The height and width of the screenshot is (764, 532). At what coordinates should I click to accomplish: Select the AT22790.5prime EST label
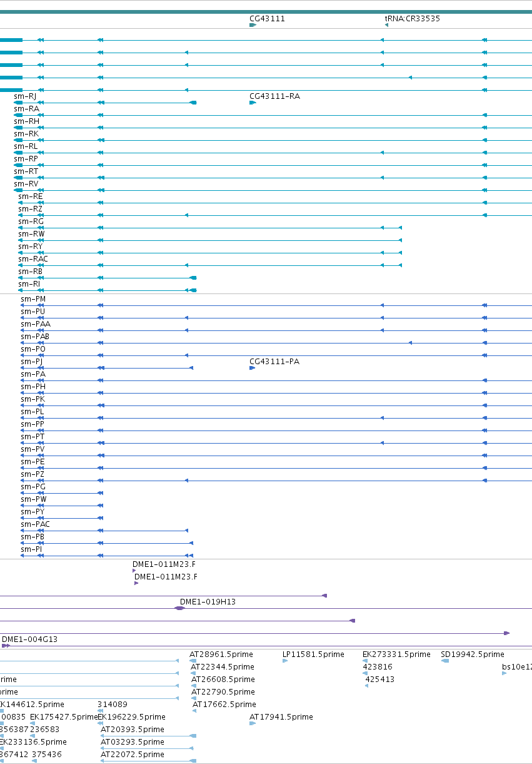click(x=223, y=692)
